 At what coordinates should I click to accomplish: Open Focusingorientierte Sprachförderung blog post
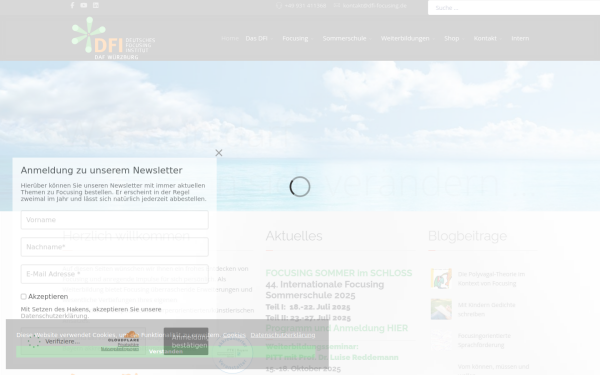[484, 340]
